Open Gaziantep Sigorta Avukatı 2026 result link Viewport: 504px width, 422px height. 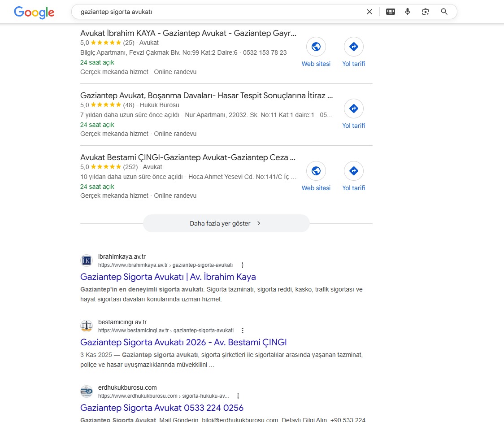(x=183, y=342)
